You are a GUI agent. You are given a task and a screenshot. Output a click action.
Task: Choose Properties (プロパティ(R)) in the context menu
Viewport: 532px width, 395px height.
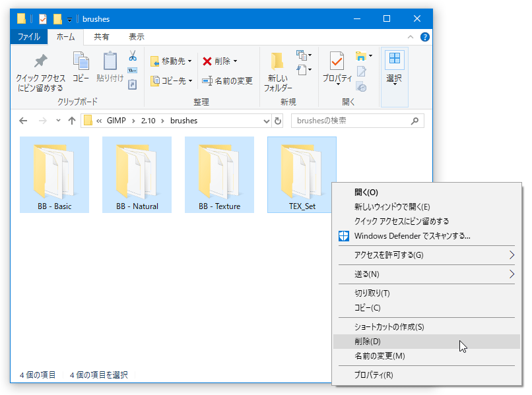tap(427, 375)
